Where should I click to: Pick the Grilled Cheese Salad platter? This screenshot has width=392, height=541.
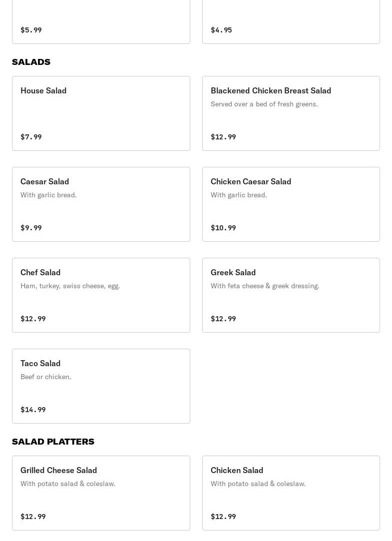pyautogui.click(x=101, y=493)
